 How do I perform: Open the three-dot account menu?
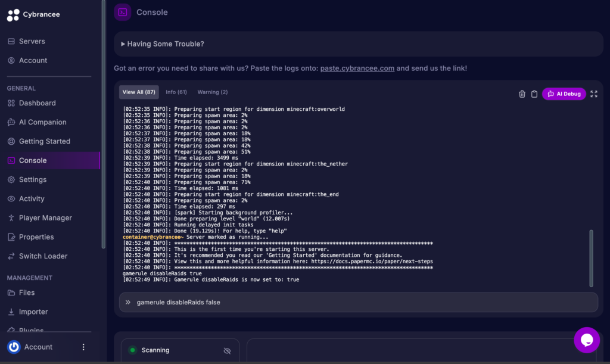pos(83,347)
